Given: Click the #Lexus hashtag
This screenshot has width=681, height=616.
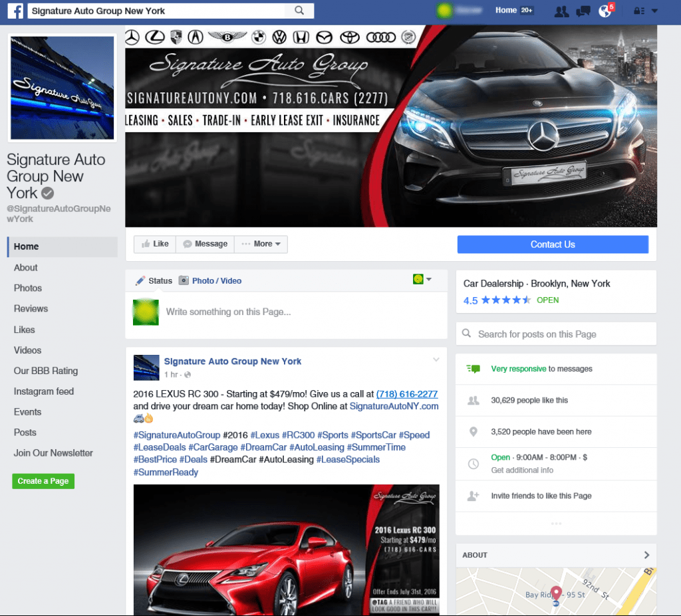Looking at the screenshot, I should click(x=265, y=435).
